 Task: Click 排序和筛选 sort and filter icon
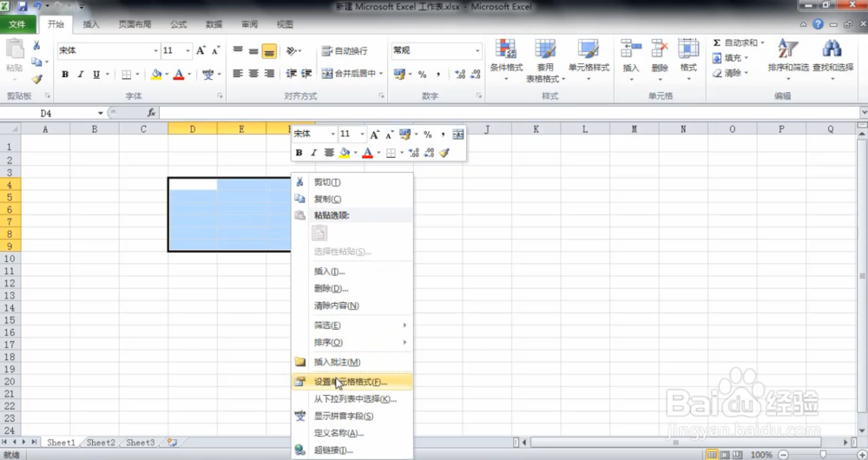coord(788,49)
